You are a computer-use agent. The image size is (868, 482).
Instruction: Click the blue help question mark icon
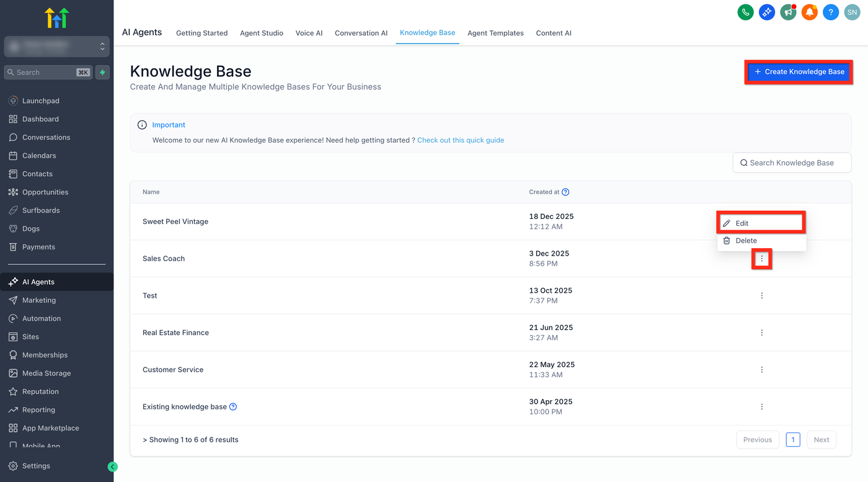(x=831, y=12)
